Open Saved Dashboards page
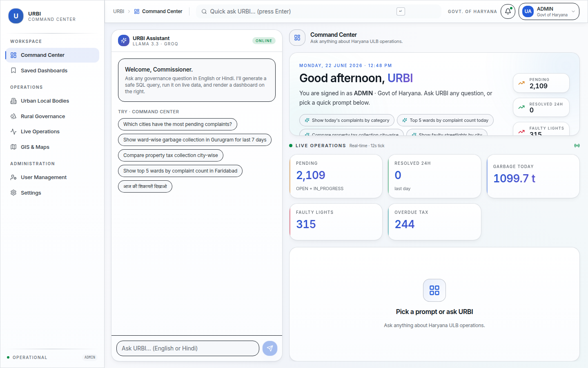The height and width of the screenshot is (368, 588). click(x=52, y=71)
